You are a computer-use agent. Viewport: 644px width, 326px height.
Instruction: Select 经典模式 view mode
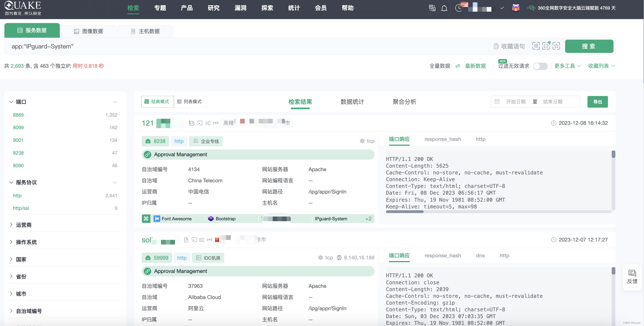(x=157, y=102)
